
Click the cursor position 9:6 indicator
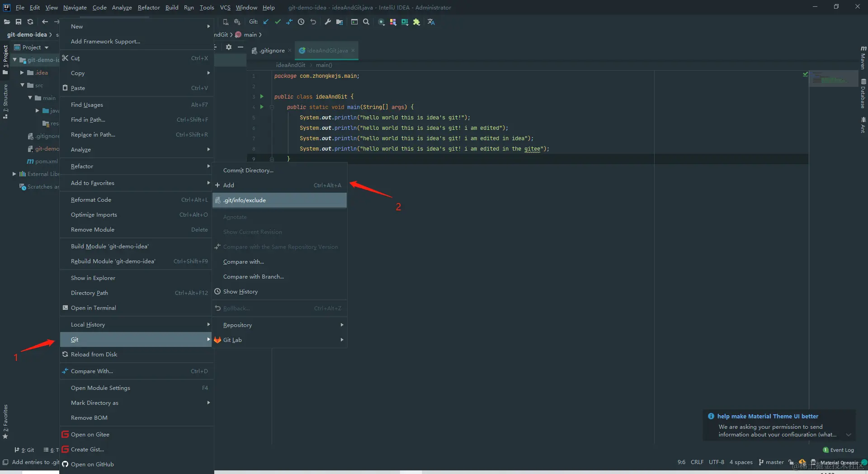[x=681, y=462]
